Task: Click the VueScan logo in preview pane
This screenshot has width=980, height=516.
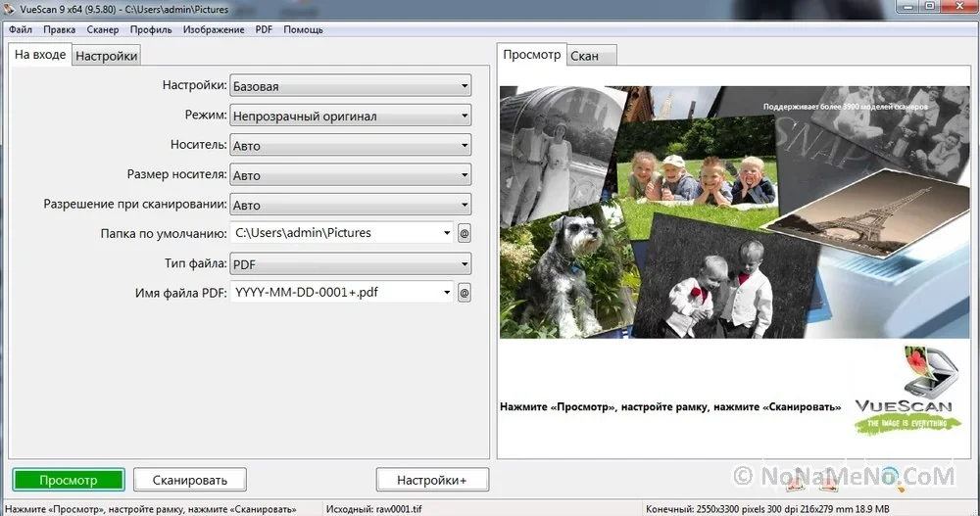Action: (902, 390)
